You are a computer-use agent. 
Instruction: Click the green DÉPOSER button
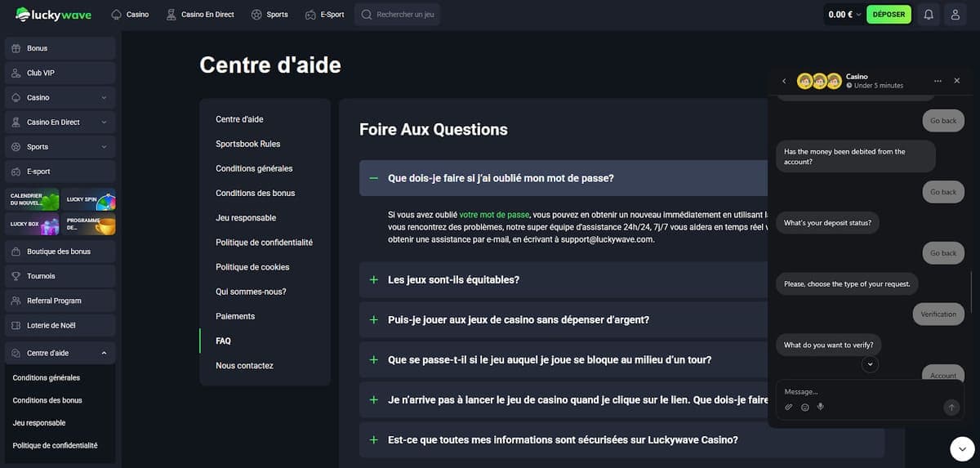[889, 15]
